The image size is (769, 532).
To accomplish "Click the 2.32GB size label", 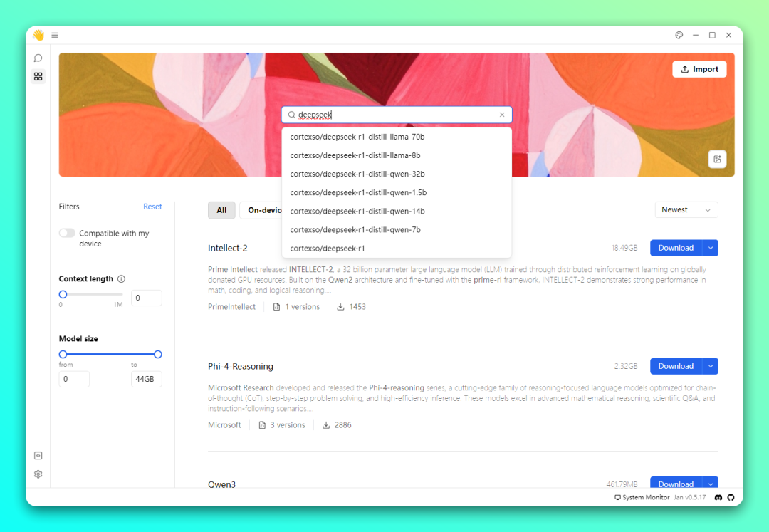I will (x=626, y=366).
